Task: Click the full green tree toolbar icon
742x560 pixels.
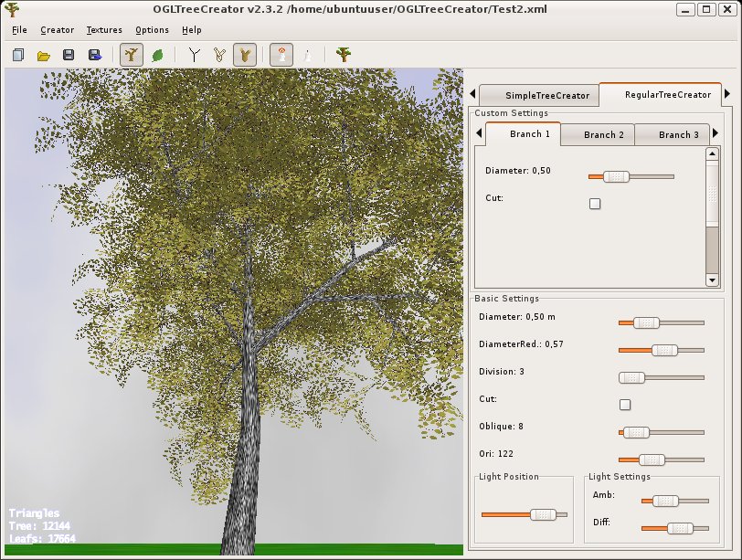Action: click(x=343, y=55)
